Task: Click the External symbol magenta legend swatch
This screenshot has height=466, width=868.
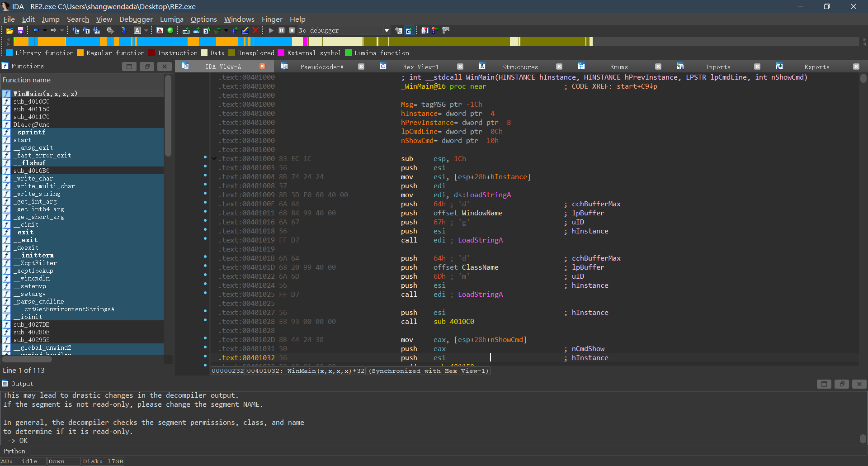Action: click(281, 53)
